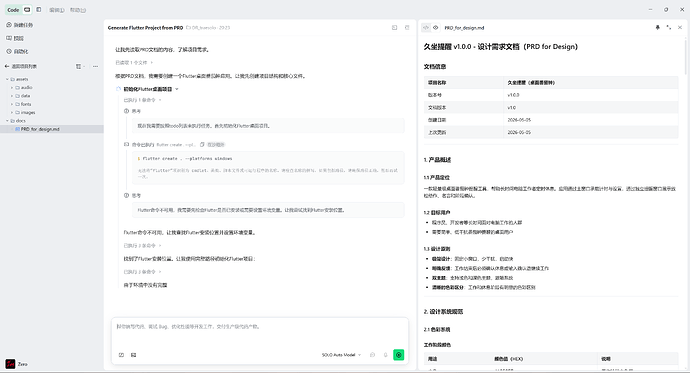The width and height of the screenshot is (690, 373).
Task: Open the 编辑 menu in title bar
Action: pos(57,10)
